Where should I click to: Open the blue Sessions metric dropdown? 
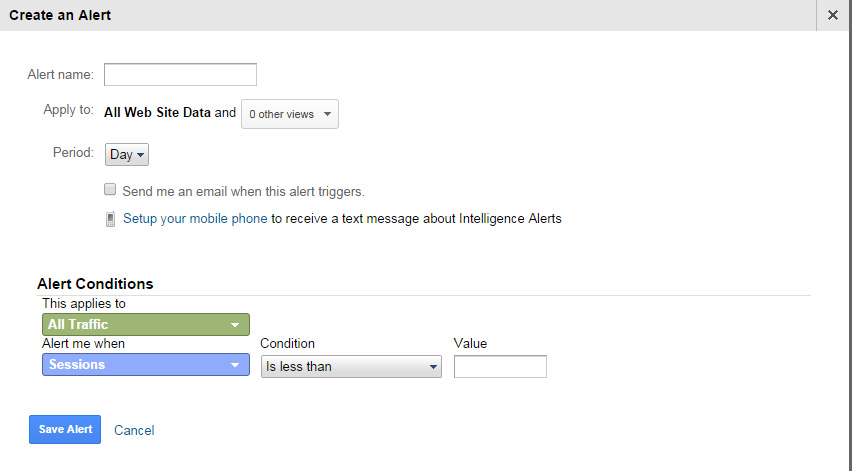[145, 366]
